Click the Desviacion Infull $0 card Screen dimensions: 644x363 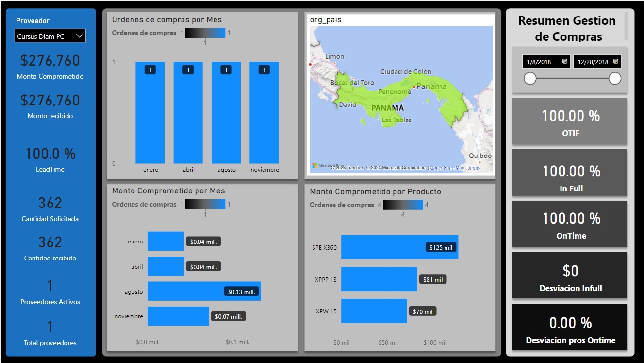click(570, 276)
